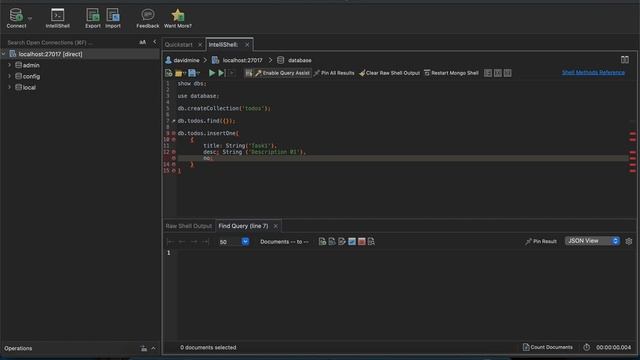The height and width of the screenshot is (360, 640).
Task: Launch a new IntelliShell tab
Action: (x=58, y=18)
